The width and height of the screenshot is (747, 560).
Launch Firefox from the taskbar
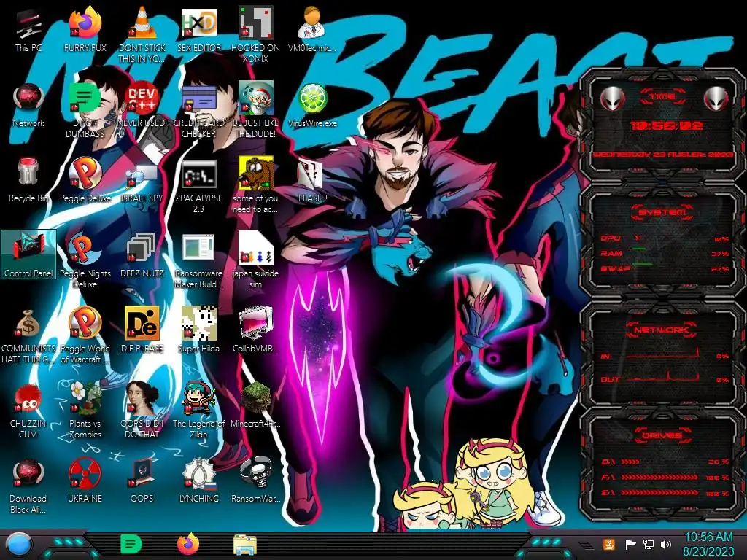[188, 544]
